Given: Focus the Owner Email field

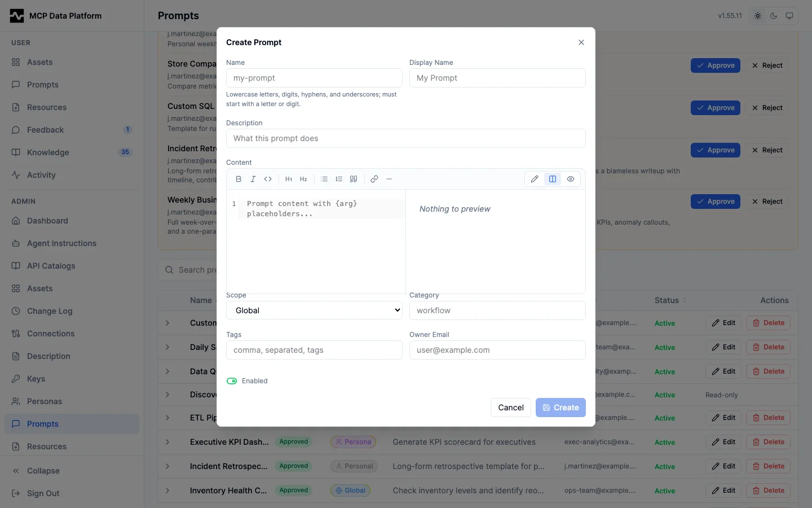Looking at the screenshot, I should 497,350.
